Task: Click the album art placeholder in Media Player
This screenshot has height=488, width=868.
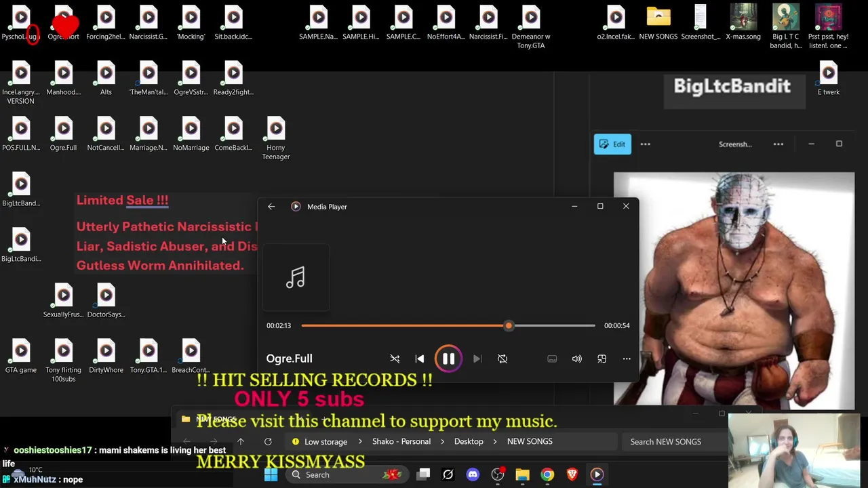Action: click(296, 278)
